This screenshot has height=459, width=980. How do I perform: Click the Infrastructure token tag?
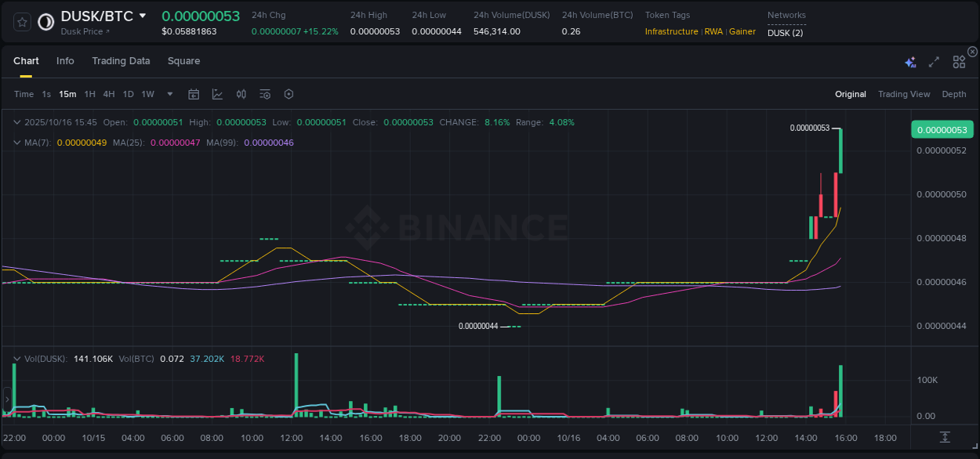(671, 31)
